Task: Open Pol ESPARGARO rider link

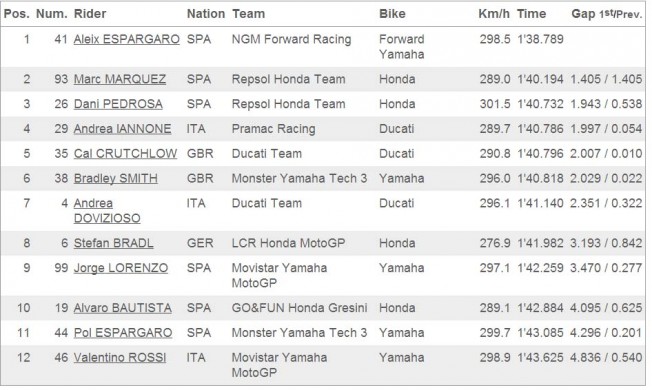Action: pos(123,333)
